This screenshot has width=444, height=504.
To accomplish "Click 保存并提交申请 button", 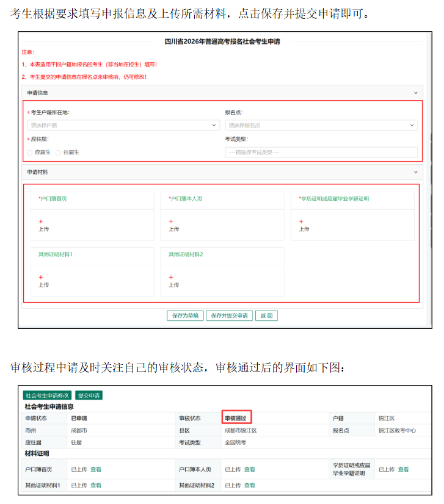I will [229, 315].
